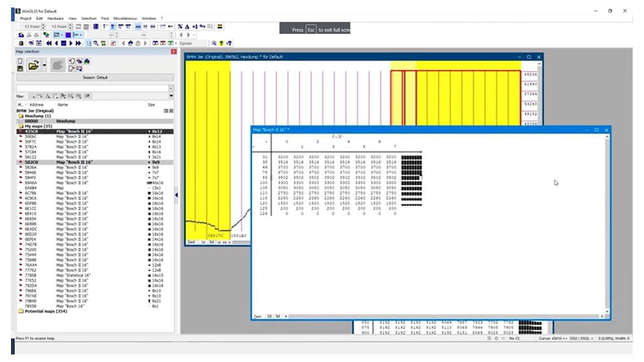Open the Miscellaneous menu
The width and height of the screenshot is (644, 362).
pyautogui.click(x=125, y=19)
